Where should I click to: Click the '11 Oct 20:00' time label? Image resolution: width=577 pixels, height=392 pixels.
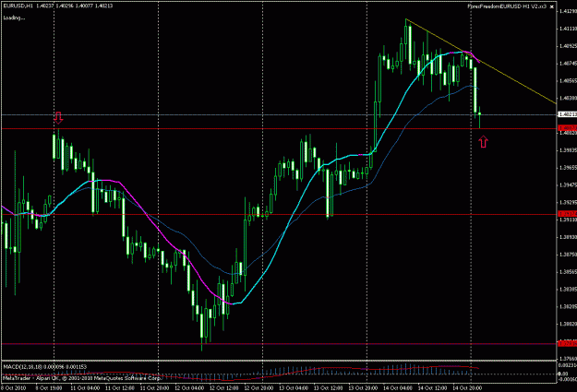(154, 388)
